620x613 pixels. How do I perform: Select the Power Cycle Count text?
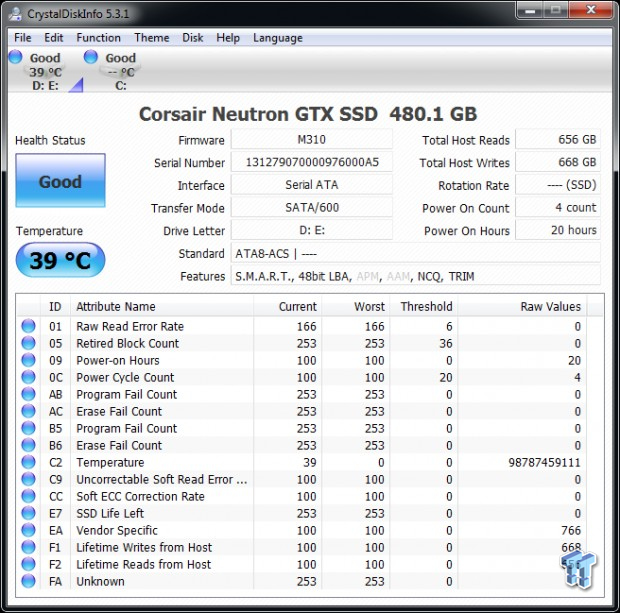[125, 377]
